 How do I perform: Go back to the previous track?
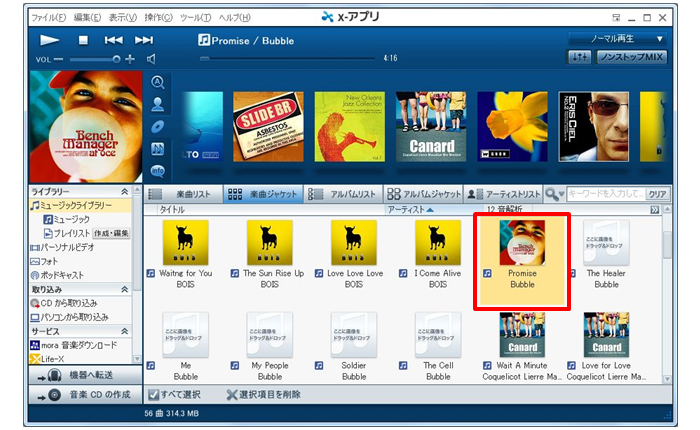click(x=114, y=40)
